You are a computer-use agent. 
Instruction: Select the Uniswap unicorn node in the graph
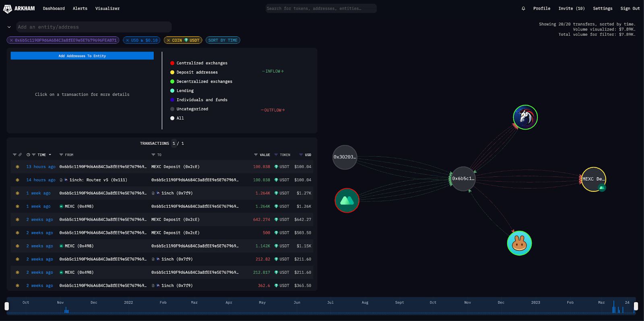[525, 117]
